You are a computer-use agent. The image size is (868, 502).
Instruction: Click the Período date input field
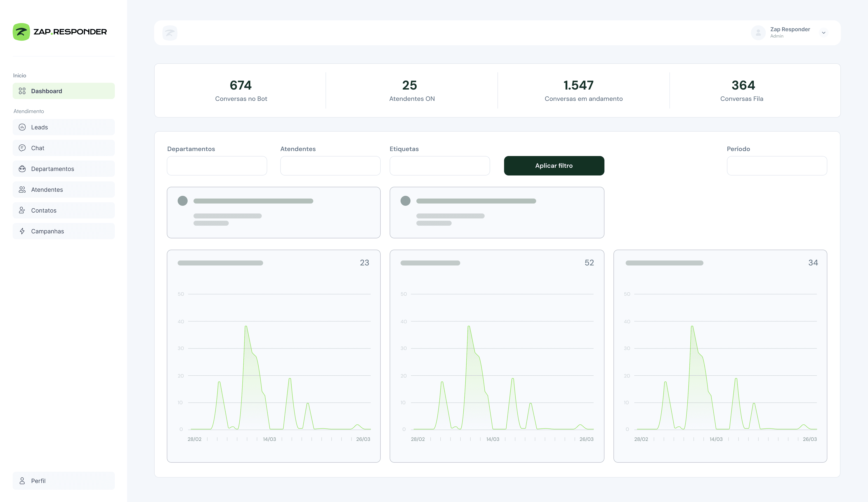coord(777,166)
